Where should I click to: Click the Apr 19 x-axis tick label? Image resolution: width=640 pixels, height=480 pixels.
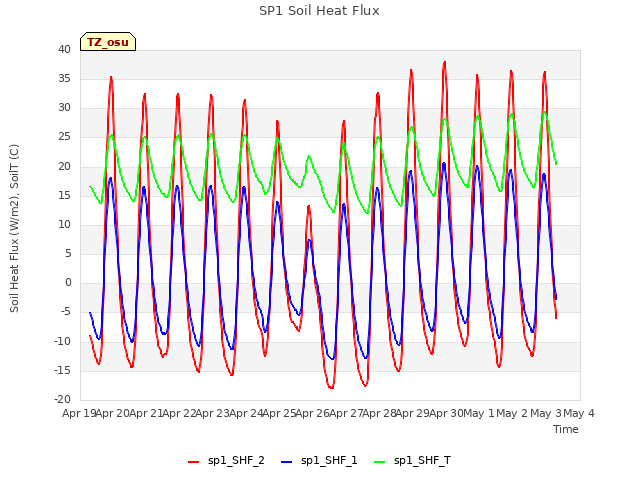[x=79, y=413]
